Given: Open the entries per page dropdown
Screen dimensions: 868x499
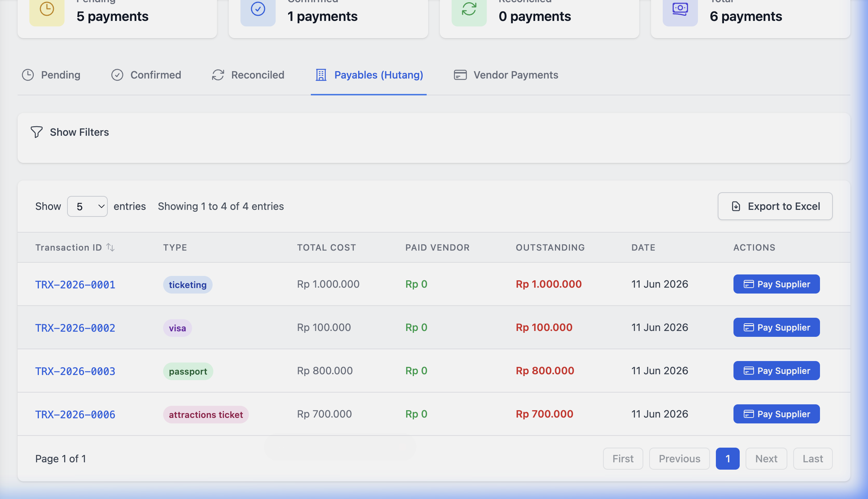Looking at the screenshot, I should [x=87, y=206].
